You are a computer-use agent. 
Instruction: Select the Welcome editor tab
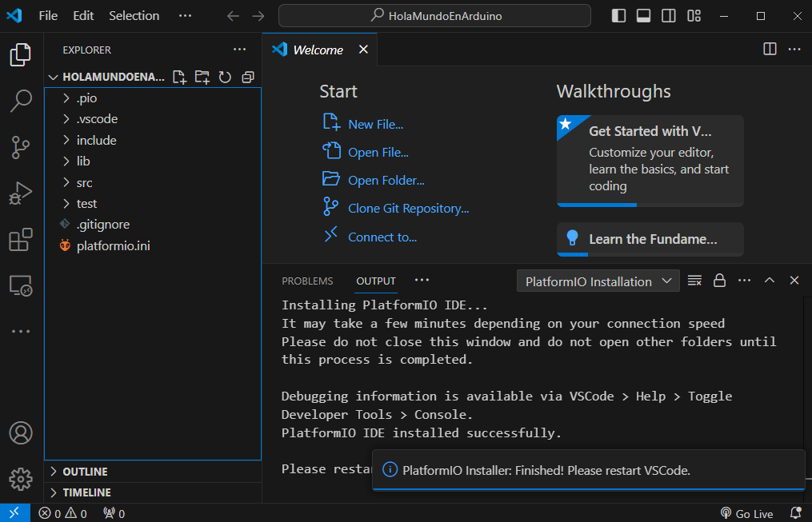click(x=319, y=50)
